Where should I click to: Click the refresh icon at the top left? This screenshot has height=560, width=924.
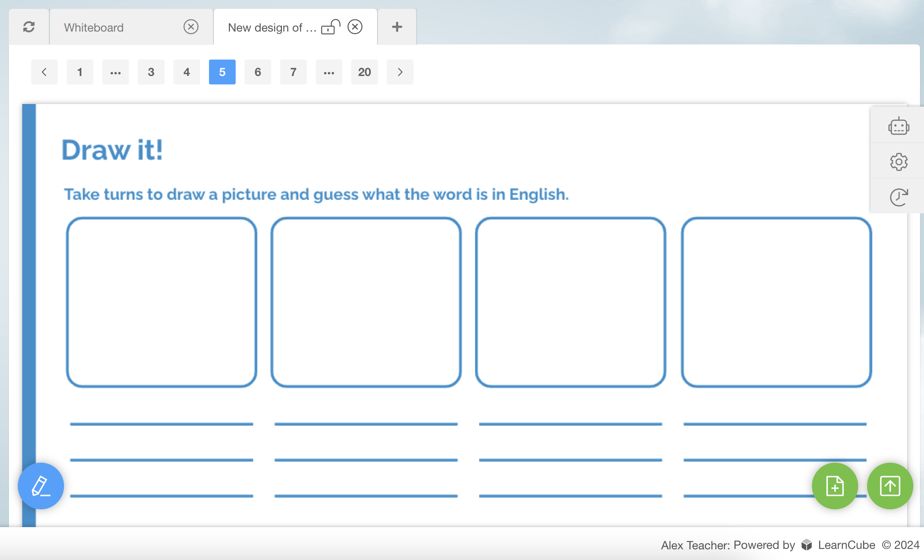28,27
